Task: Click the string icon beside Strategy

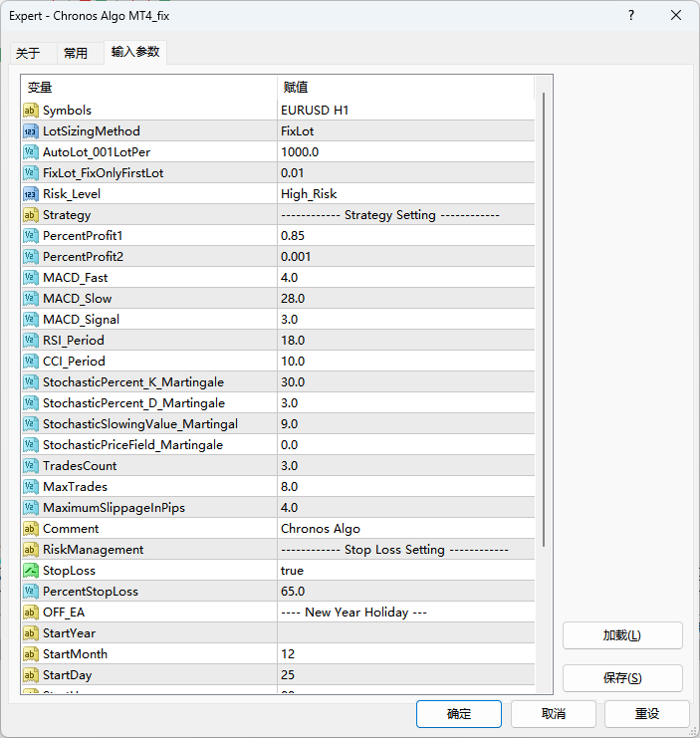Action: 31,215
